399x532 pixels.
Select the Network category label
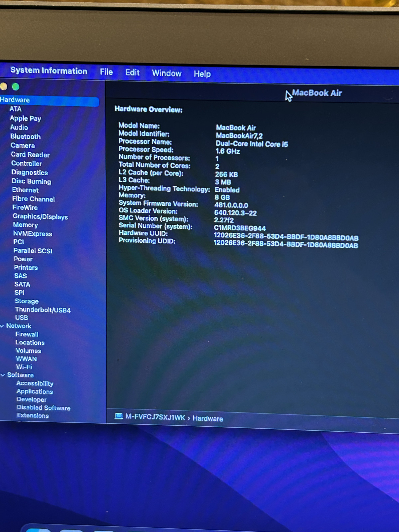(x=19, y=326)
